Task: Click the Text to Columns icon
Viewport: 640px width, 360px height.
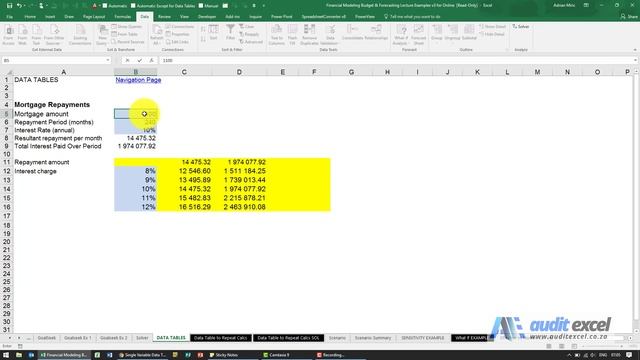Action: (276, 35)
